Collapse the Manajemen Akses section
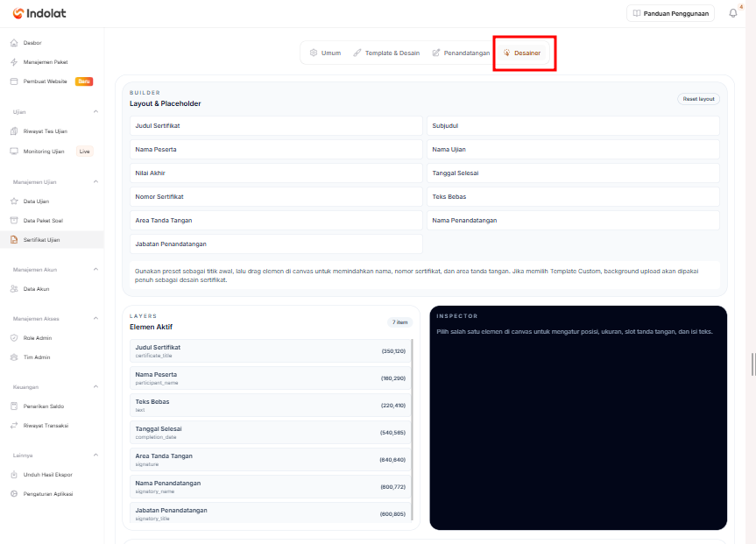This screenshot has width=756, height=544. pyautogui.click(x=95, y=318)
